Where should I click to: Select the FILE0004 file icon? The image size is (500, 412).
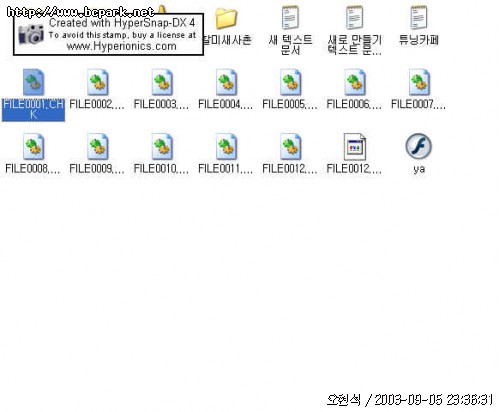point(226,82)
